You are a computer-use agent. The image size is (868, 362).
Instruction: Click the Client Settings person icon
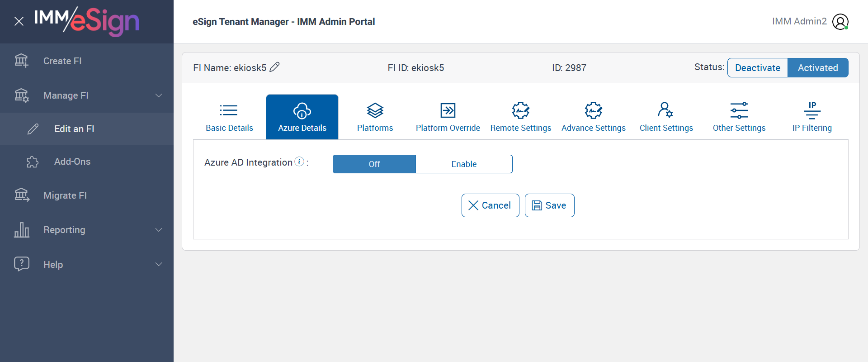point(665,110)
